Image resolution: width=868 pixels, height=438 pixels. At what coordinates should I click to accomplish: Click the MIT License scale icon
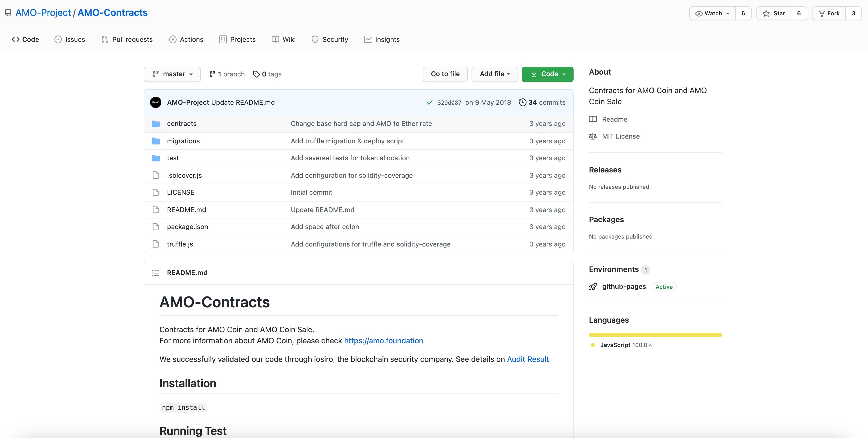[x=593, y=136]
